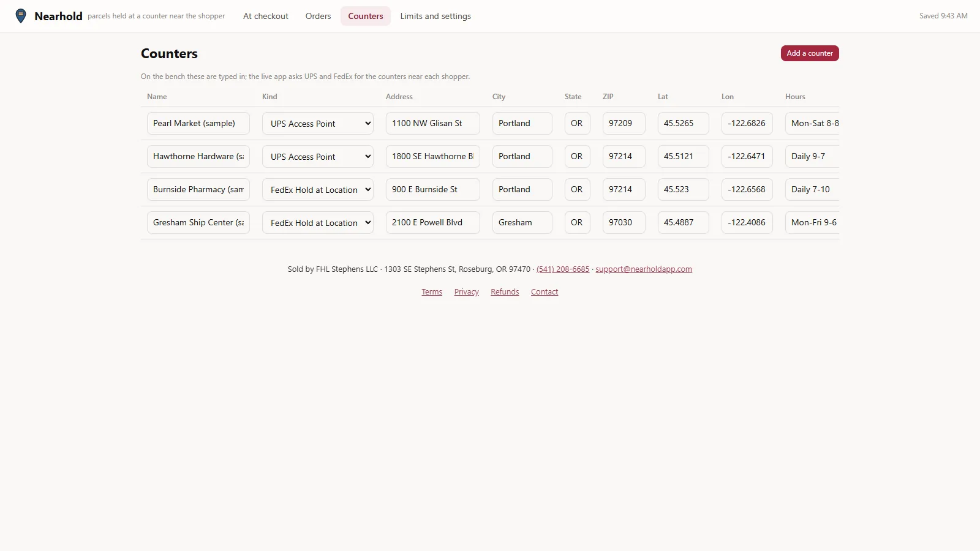The height and width of the screenshot is (551, 980).
Task: Focus the Gresham Ship Center name field
Action: 198,222
